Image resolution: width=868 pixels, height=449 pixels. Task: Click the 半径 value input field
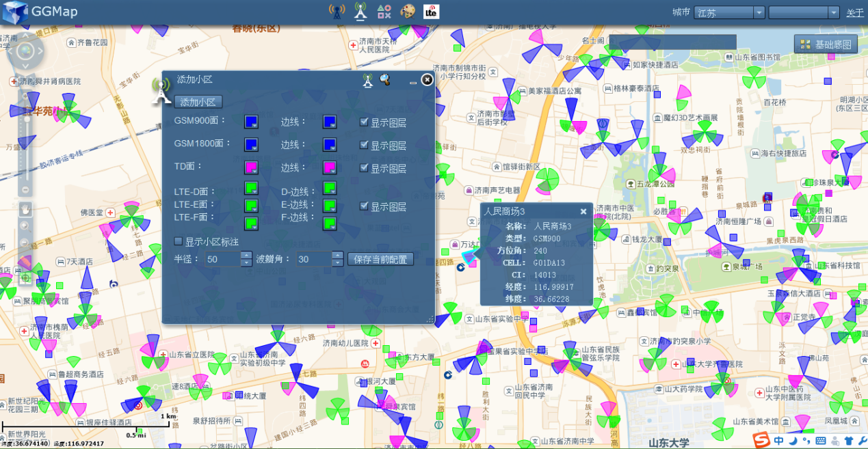click(222, 260)
